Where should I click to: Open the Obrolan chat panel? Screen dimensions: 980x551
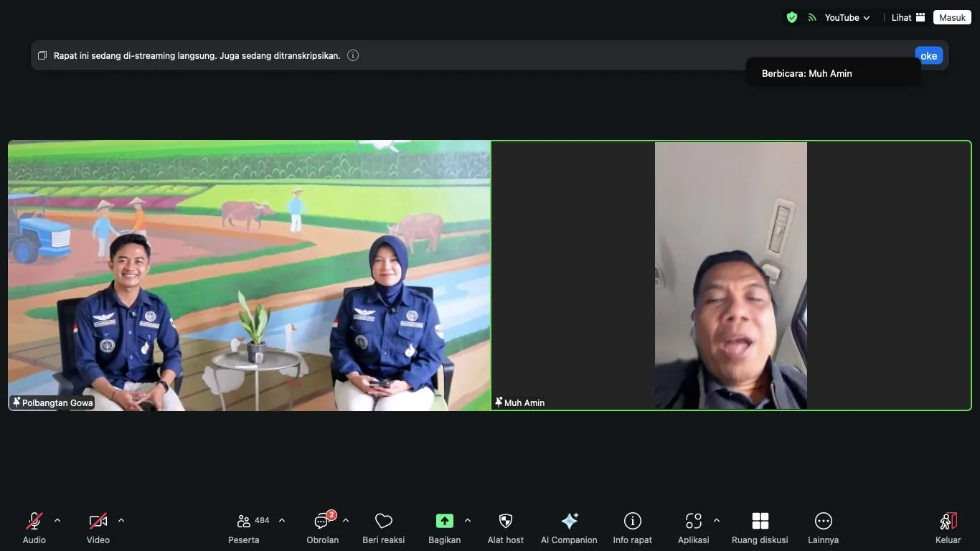pos(322,521)
